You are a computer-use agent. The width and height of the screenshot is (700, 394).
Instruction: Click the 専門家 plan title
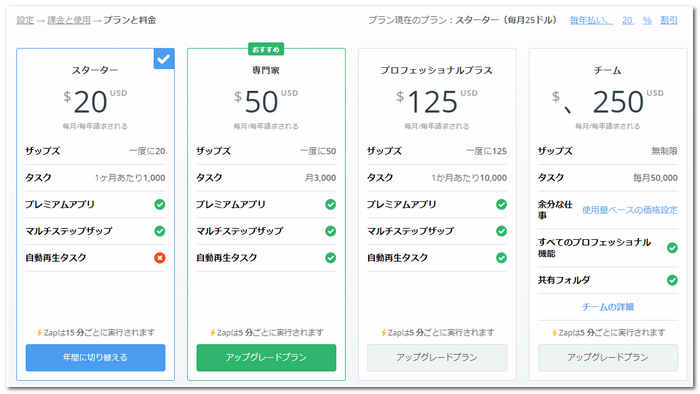pyautogui.click(x=266, y=70)
